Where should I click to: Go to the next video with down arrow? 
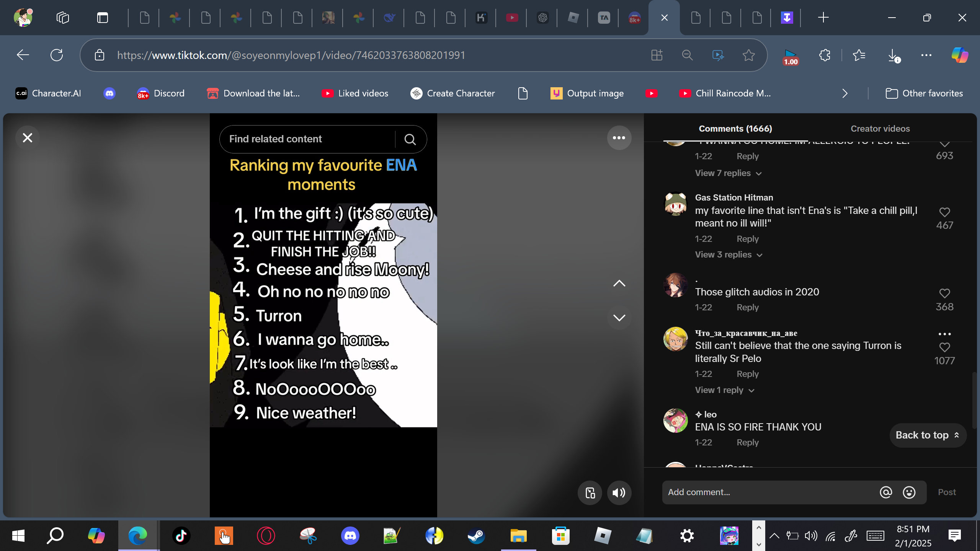click(x=619, y=318)
